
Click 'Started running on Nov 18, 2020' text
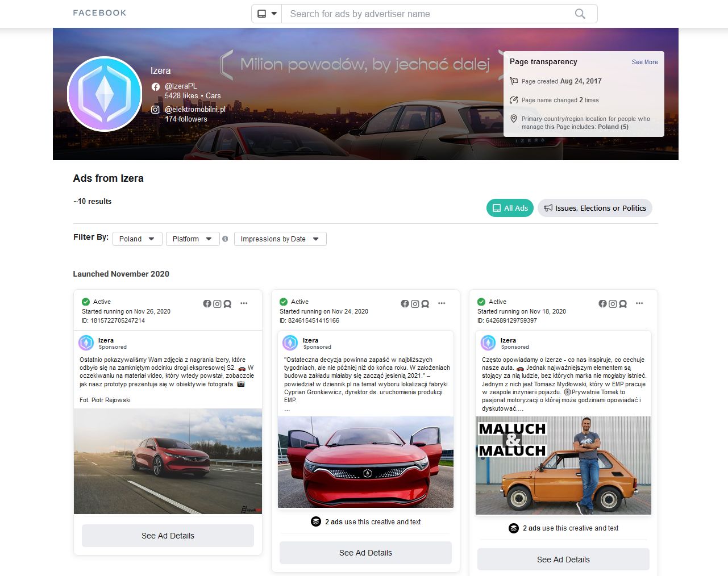(522, 311)
